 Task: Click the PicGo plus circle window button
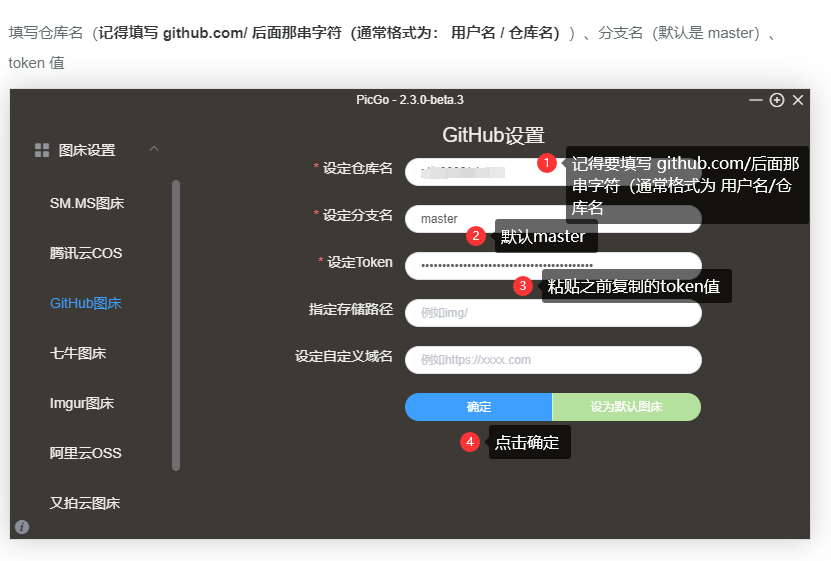tap(777, 100)
